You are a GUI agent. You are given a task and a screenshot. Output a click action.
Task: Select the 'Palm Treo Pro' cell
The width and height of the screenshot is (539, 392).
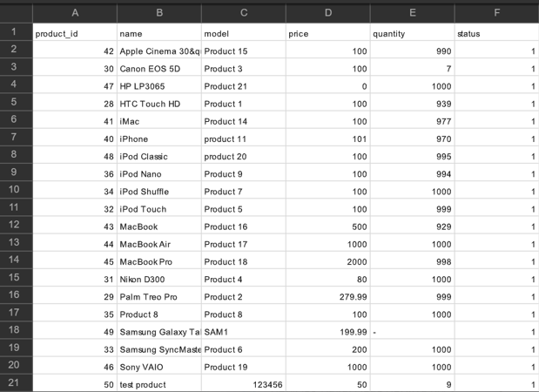(x=159, y=295)
